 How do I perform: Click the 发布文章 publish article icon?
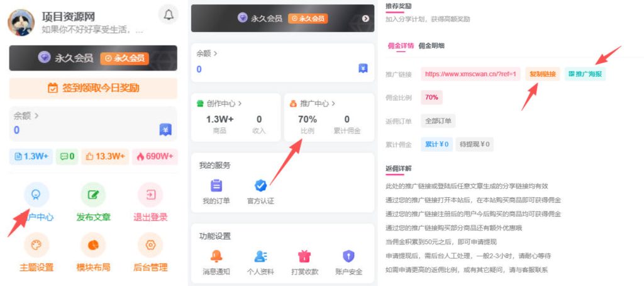[x=93, y=194]
